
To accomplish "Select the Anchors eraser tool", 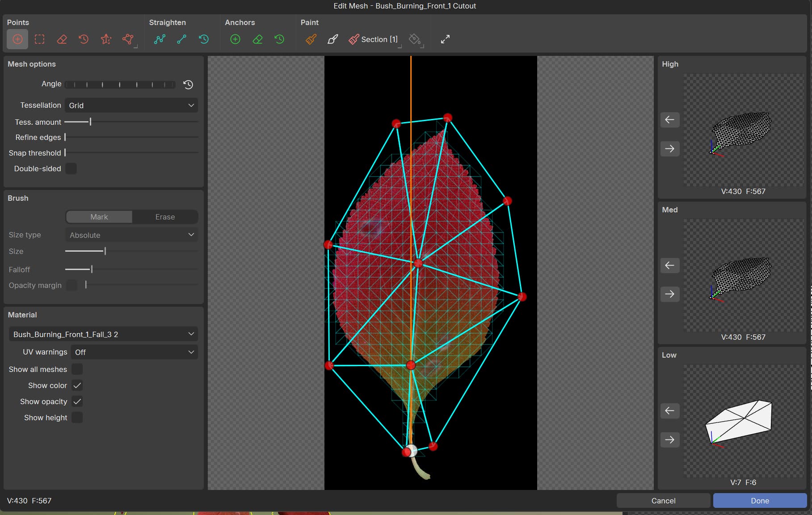I will 257,39.
